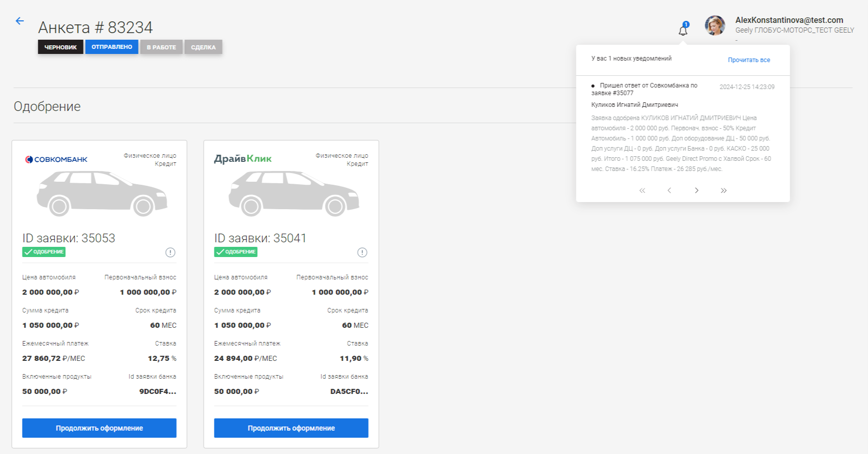Open the notifications bell icon
Image resolution: width=868 pixels, height=454 pixels.
click(683, 30)
